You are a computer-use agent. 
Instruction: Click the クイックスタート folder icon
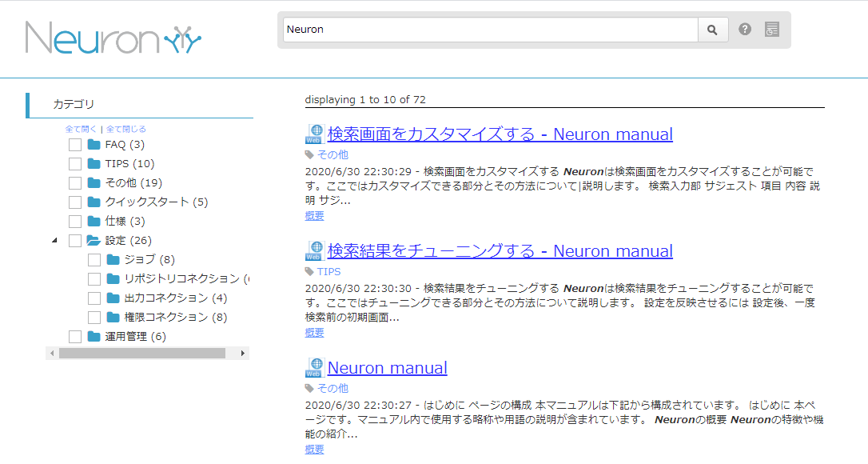94,202
